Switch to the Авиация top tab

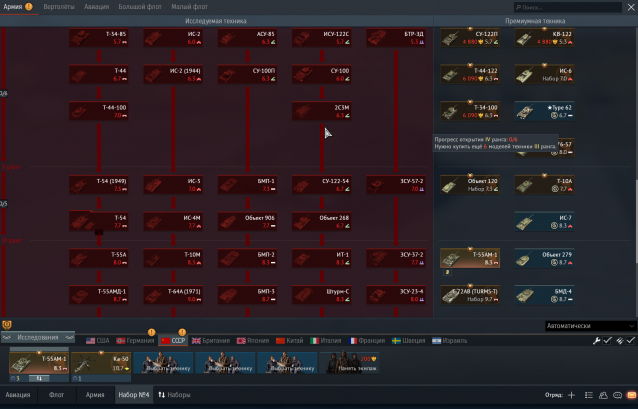pyautogui.click(x=97, y=7)
